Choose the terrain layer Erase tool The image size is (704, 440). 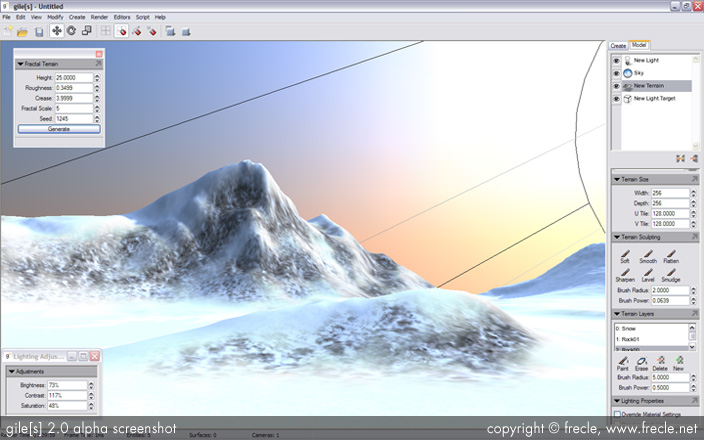tap(642, 364)
